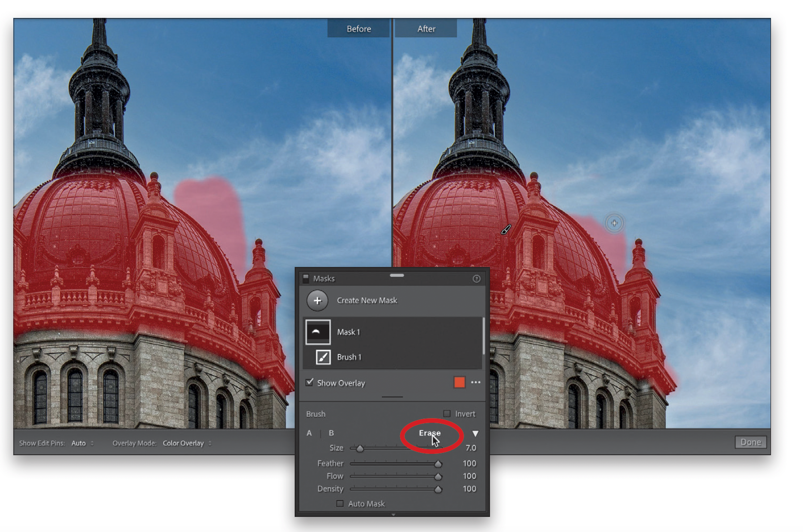Open the overlay options three-dot menu
The image size is (803, 532).
[476, 382]
